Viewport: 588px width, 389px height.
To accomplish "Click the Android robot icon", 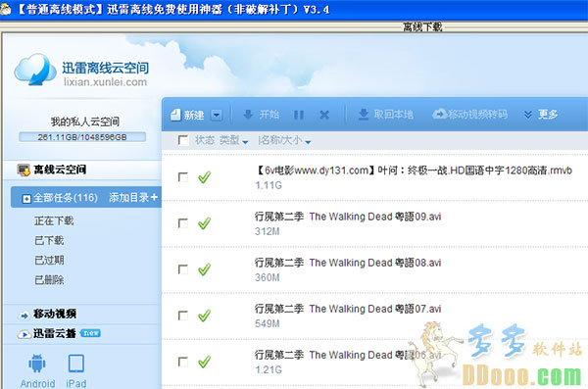I will [x=37, y=364].
